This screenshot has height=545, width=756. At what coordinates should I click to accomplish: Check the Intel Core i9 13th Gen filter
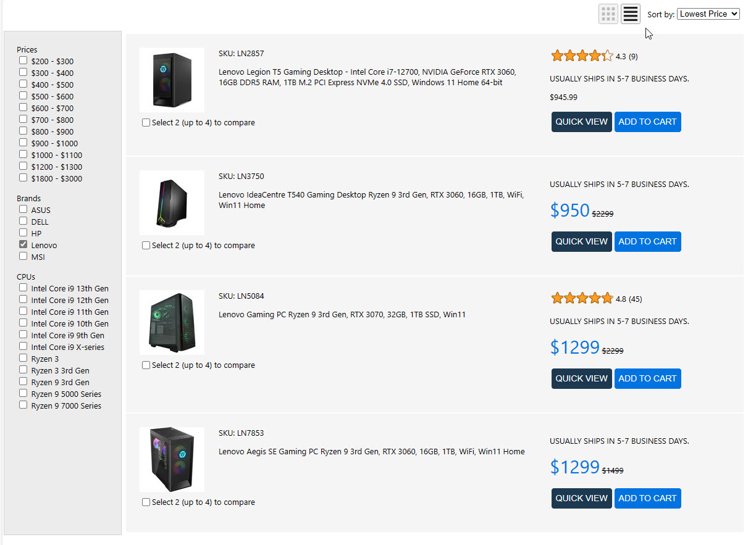click(x=23, y=288)
